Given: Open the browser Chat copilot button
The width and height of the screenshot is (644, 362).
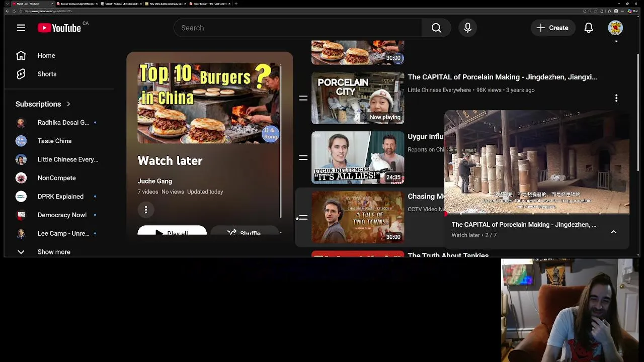Looking at the screenshot, I should [x=632, y=11].
